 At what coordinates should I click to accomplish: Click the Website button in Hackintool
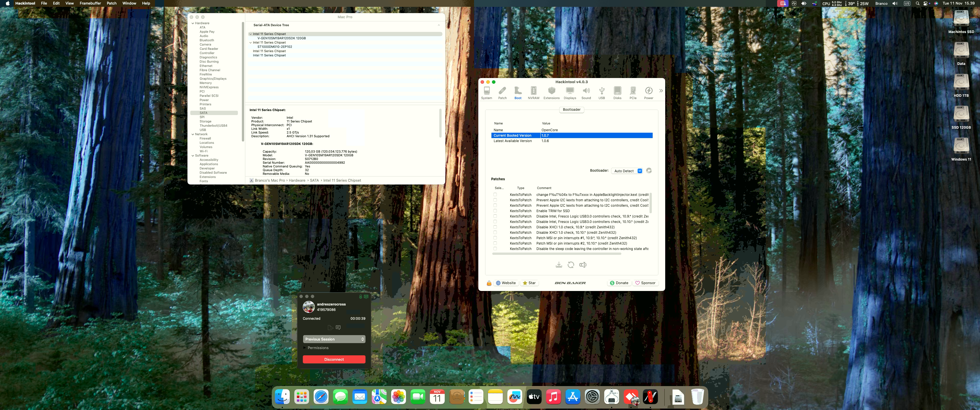[x=506, y=283]
